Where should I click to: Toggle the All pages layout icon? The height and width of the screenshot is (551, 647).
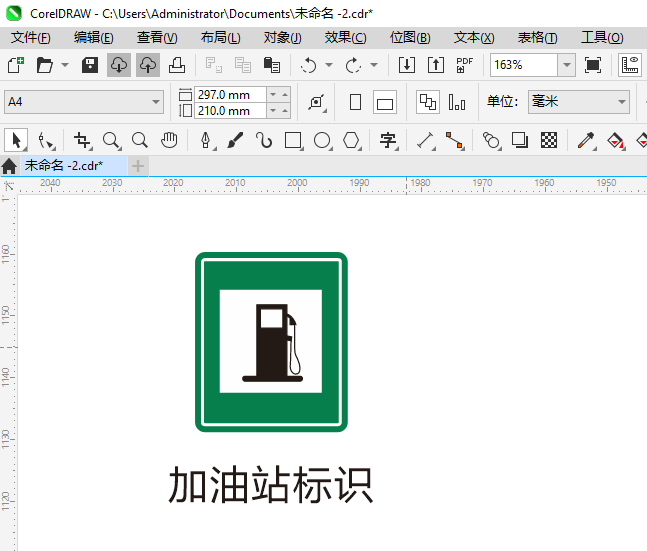coord(428,102)
